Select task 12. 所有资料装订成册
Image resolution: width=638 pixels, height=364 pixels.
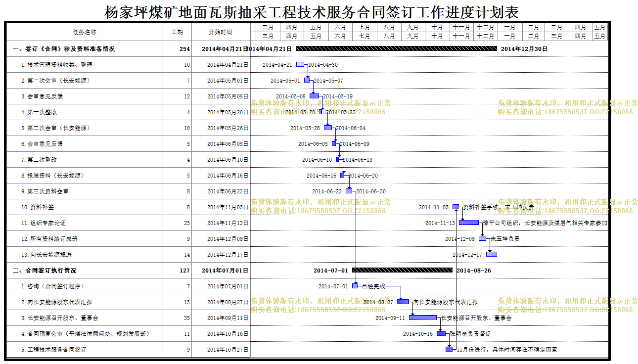[49, 239]
